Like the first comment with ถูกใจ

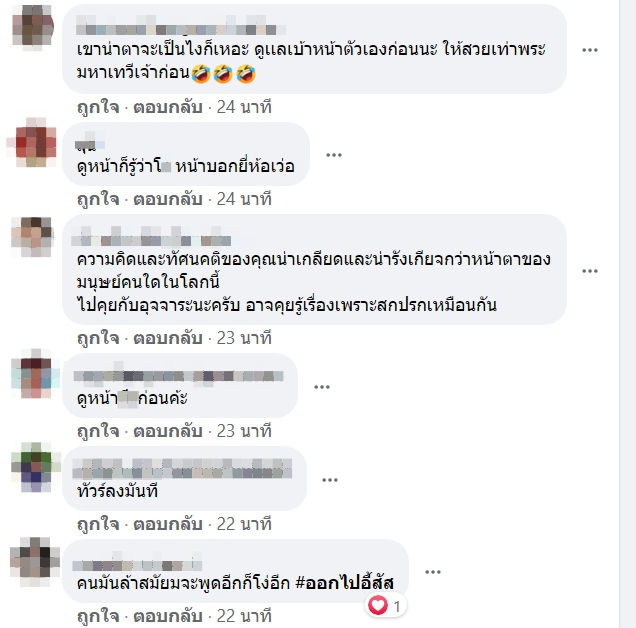pyautogui.click(x=98, y=107)
